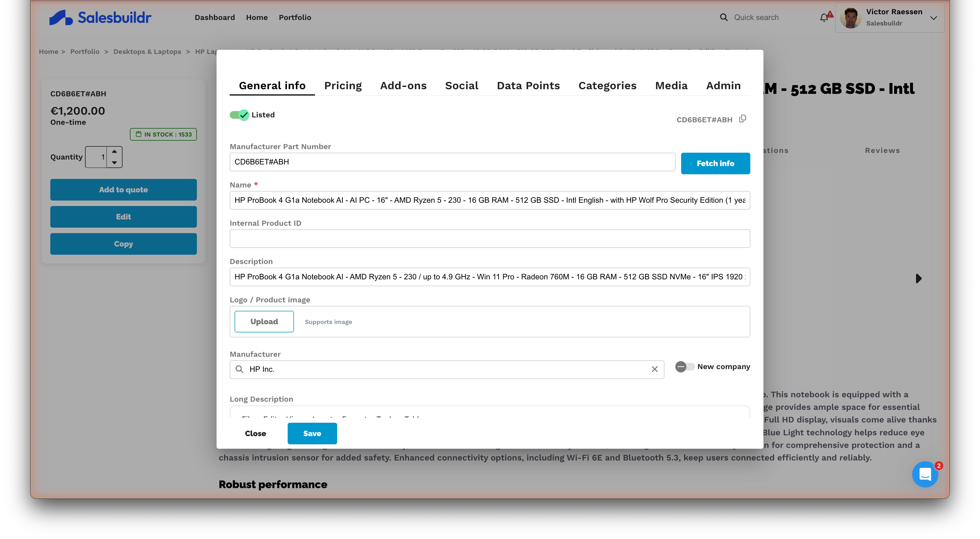Open the Admin tab
This screenshot has width=980, height=539.
pyautogui.click(x=724, y=86)
